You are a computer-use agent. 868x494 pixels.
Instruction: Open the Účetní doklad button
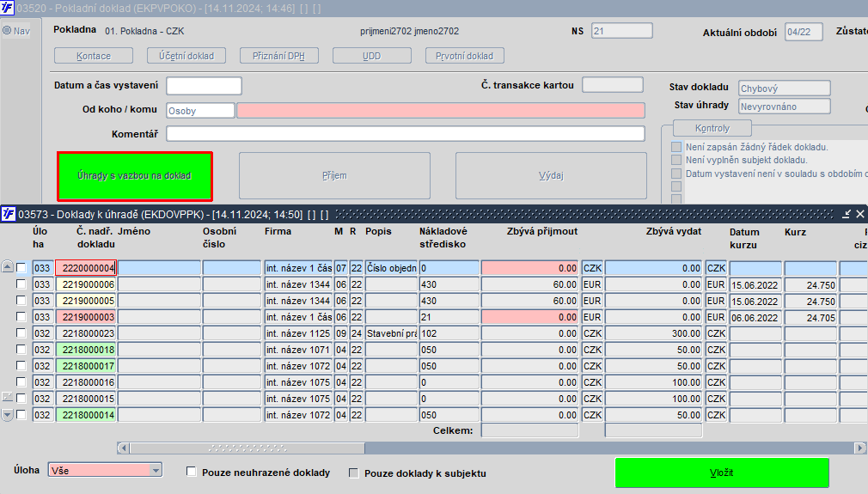click(186, 56)
